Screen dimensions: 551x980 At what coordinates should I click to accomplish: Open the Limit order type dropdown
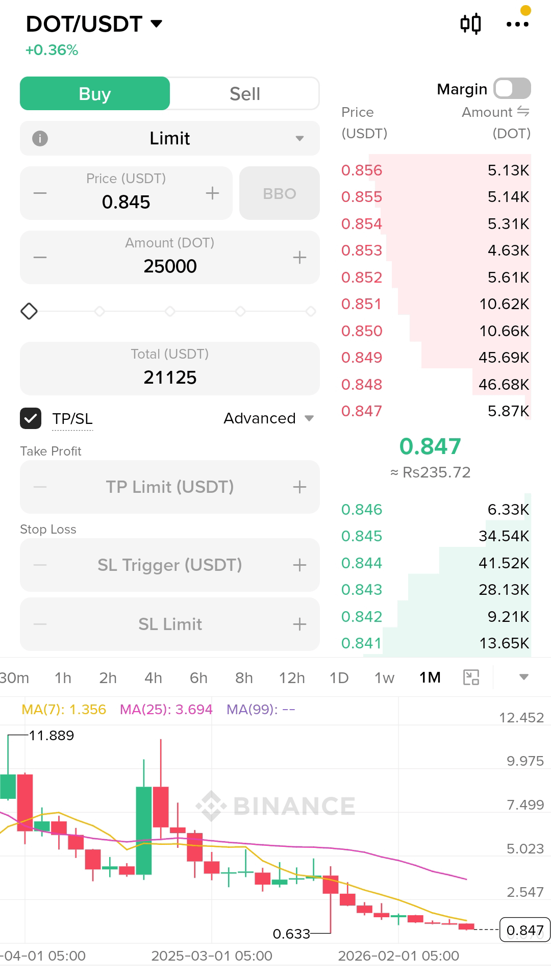click(x=170, y=138)
